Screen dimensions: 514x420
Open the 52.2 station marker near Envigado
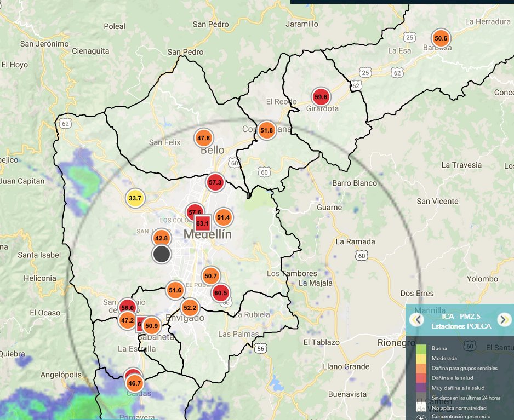click(190, 308)
